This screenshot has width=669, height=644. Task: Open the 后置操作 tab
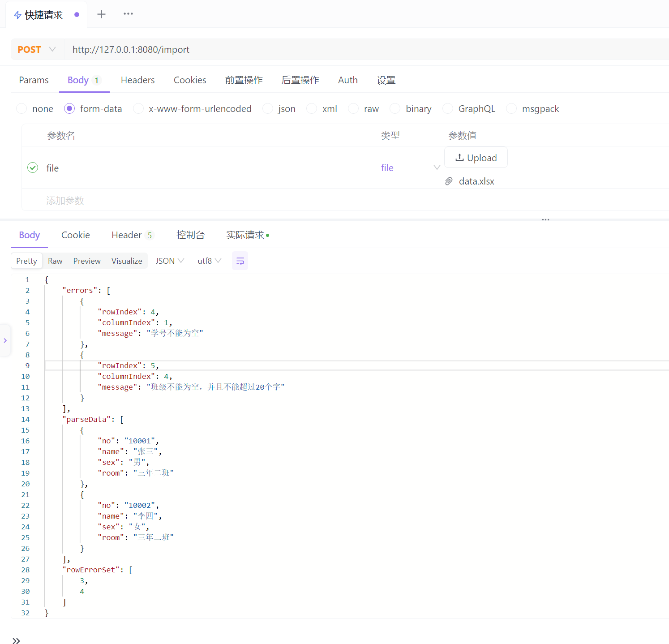(300, 80)
